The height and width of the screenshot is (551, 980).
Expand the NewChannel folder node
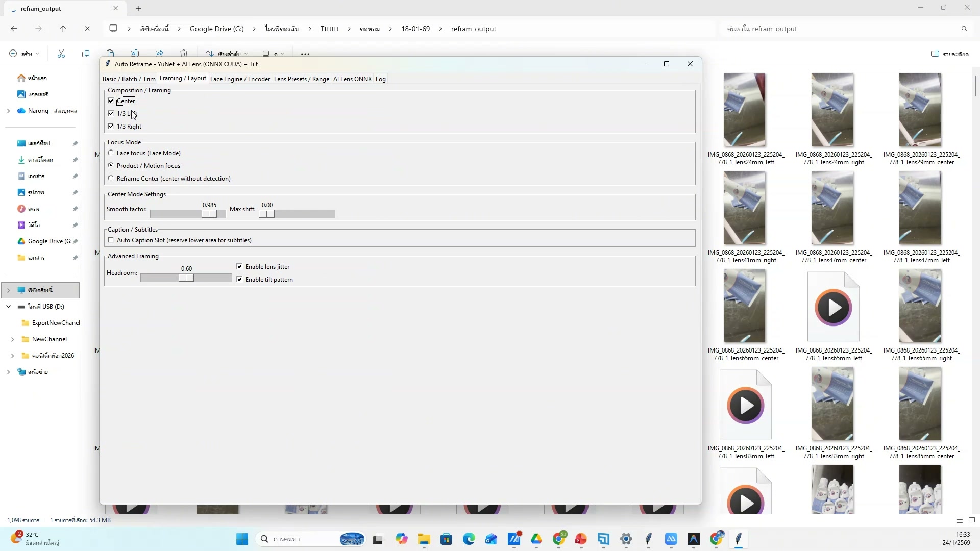(x=12, y=339)
